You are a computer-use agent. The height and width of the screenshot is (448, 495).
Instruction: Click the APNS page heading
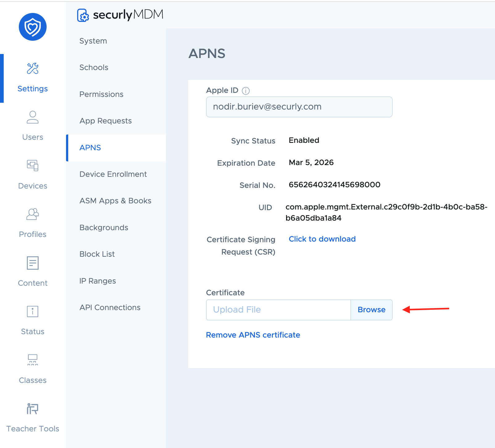(x=207, y=54)
